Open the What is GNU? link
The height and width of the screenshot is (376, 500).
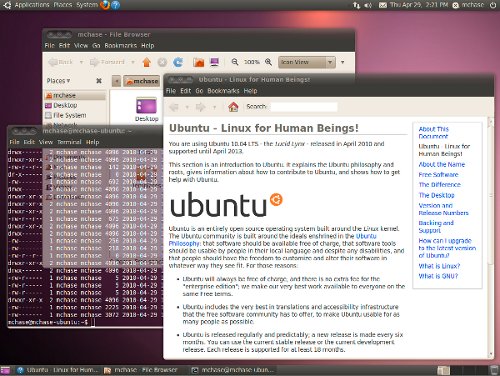(x=438, y=276)
